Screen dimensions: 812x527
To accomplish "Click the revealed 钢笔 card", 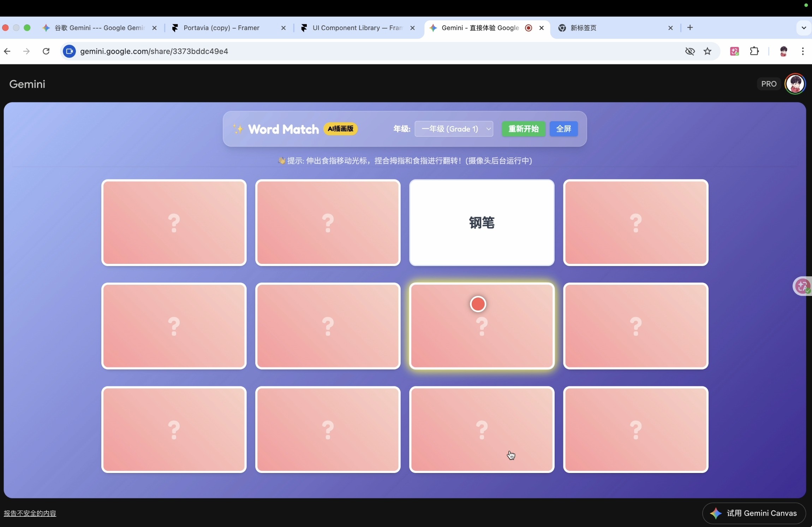I will [x=482, y=223].
